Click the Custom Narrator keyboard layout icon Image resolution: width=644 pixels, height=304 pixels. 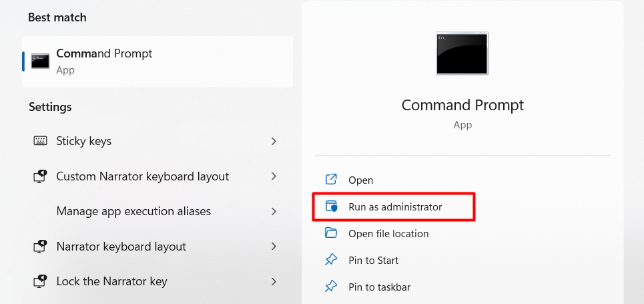click(x=40, y=176)
